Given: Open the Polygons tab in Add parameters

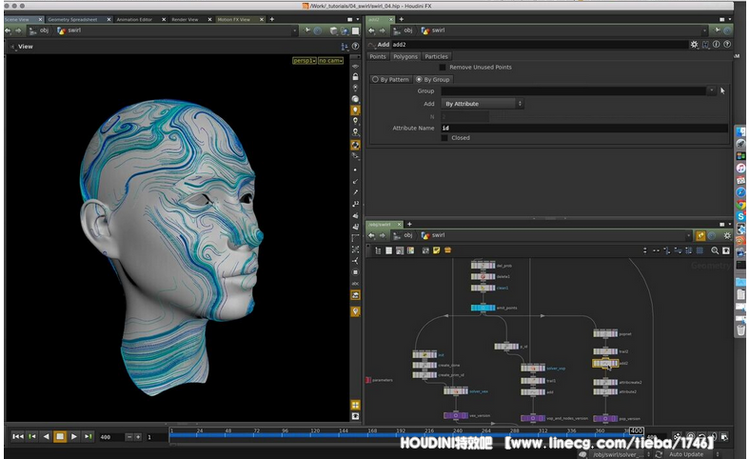Looking at the screenshot, I should click(x=405, y=56).
